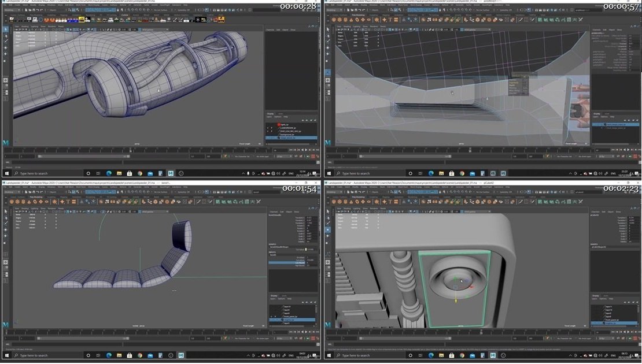Create a polygon torus in 00:02:23 frame shelf

[x=357, y=202]
